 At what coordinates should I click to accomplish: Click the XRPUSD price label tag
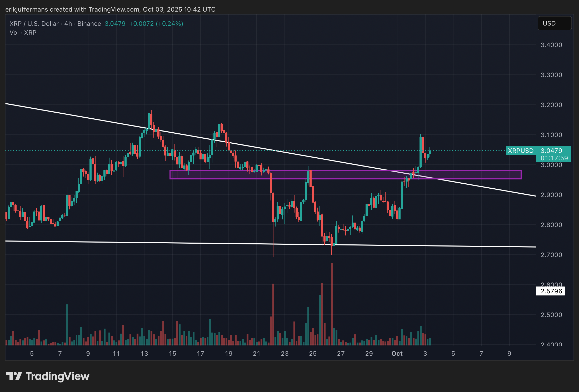tap(520, 151)
